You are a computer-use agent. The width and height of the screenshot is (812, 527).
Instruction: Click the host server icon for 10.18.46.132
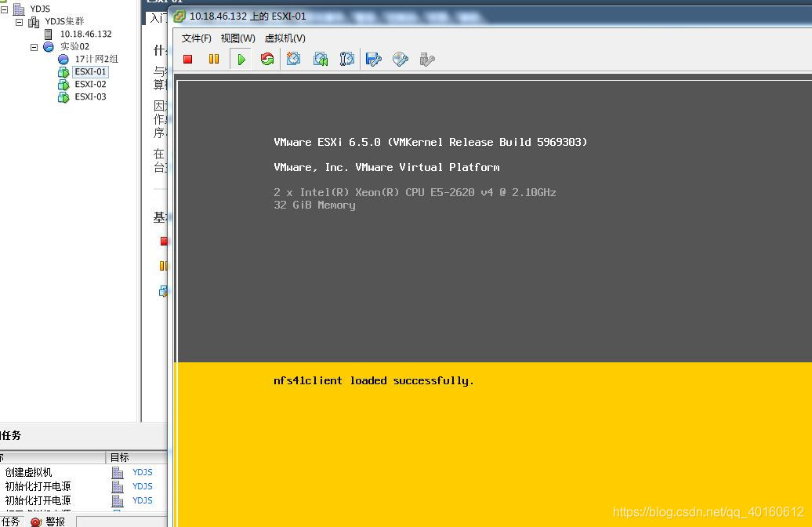[48, 35]
